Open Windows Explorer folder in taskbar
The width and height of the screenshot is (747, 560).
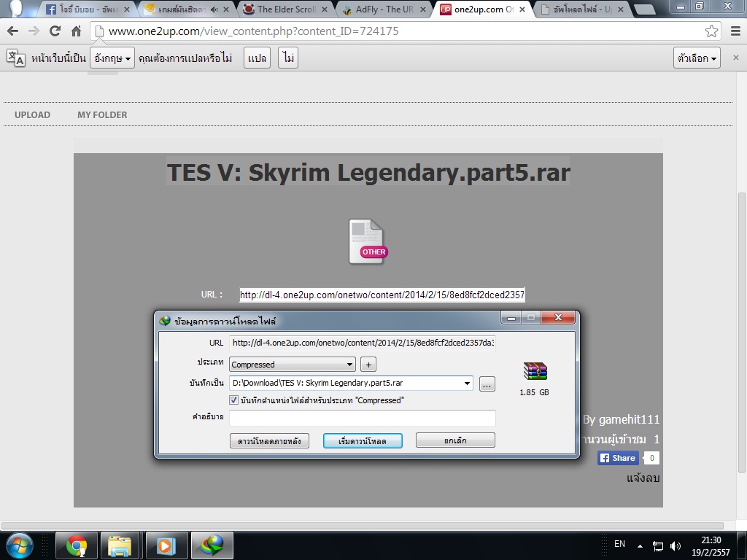pos(119,545)
